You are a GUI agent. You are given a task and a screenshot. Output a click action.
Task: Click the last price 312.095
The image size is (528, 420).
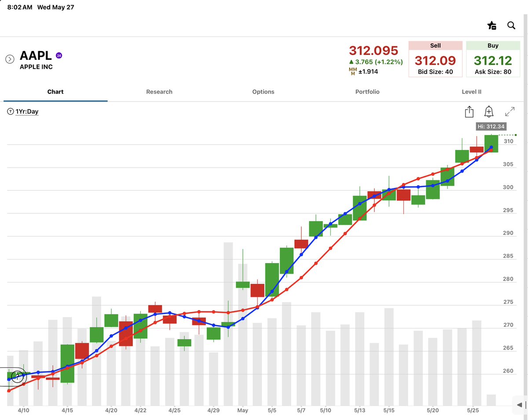coord(374,50)
